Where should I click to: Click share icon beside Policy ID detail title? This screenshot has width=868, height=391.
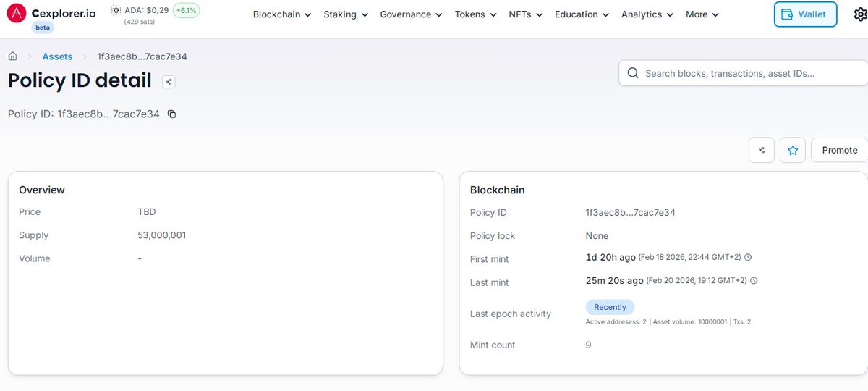pyautogui.click(x=169, y=82)
